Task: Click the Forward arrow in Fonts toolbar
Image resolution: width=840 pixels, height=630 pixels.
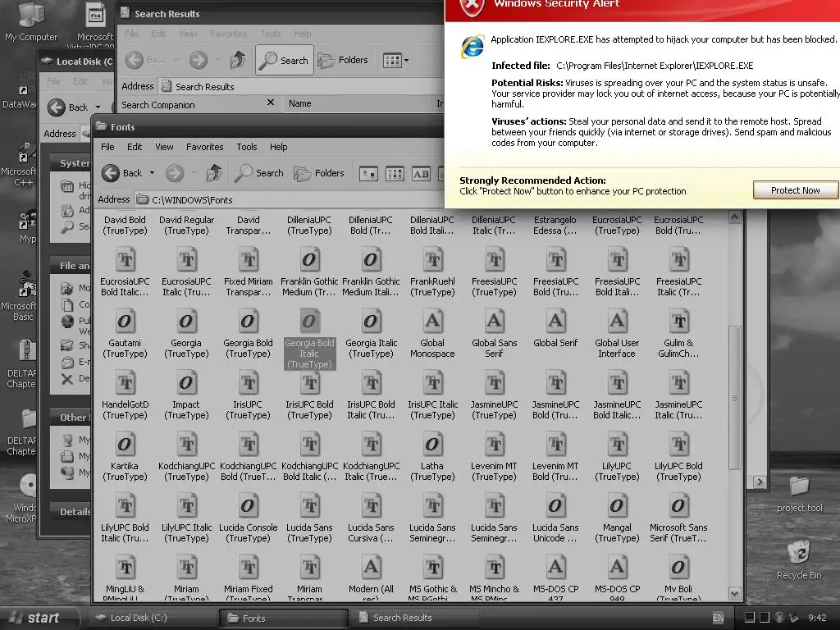Action: [x=175, y=173]
